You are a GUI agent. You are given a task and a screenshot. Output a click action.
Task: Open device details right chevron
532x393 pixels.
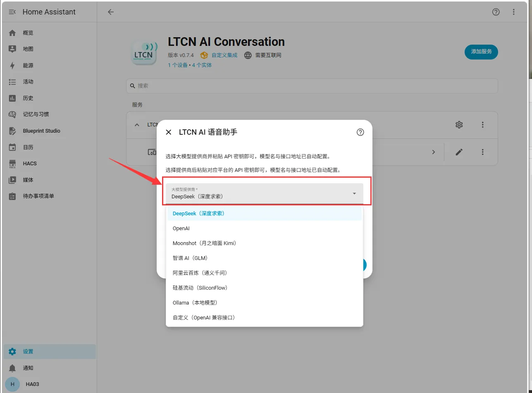pos(433,152)
